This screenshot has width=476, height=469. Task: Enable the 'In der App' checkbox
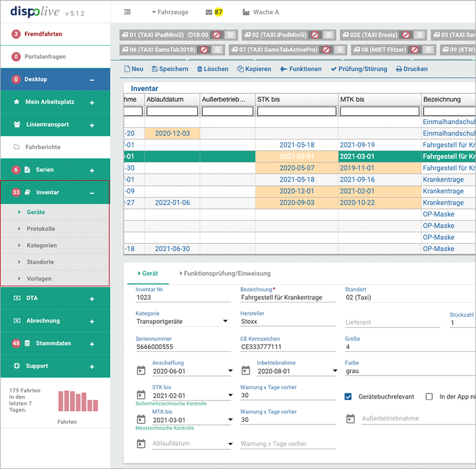coord(429,396)
